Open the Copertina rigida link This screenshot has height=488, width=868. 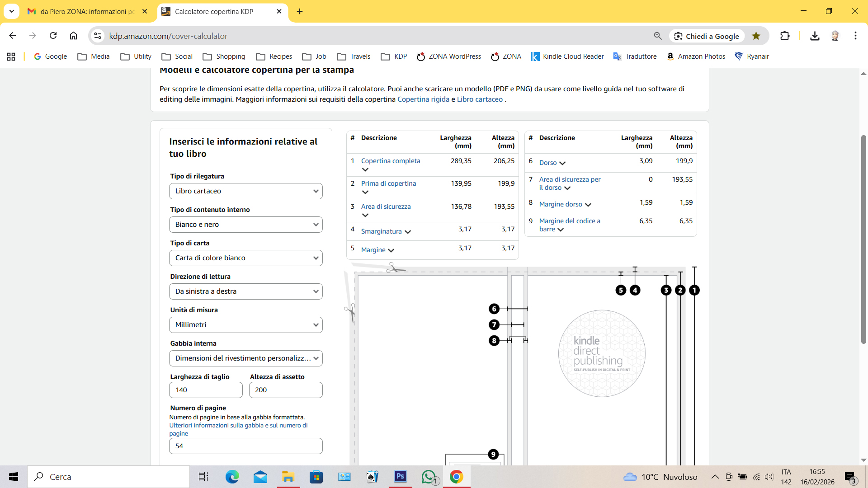click(x=423, y=99)
